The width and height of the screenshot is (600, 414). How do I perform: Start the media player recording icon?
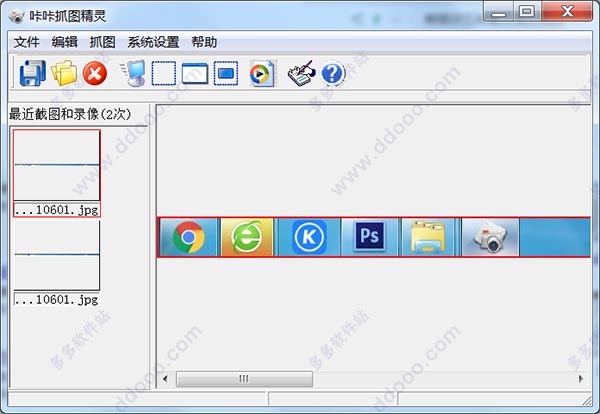click(x=262, y=73)
